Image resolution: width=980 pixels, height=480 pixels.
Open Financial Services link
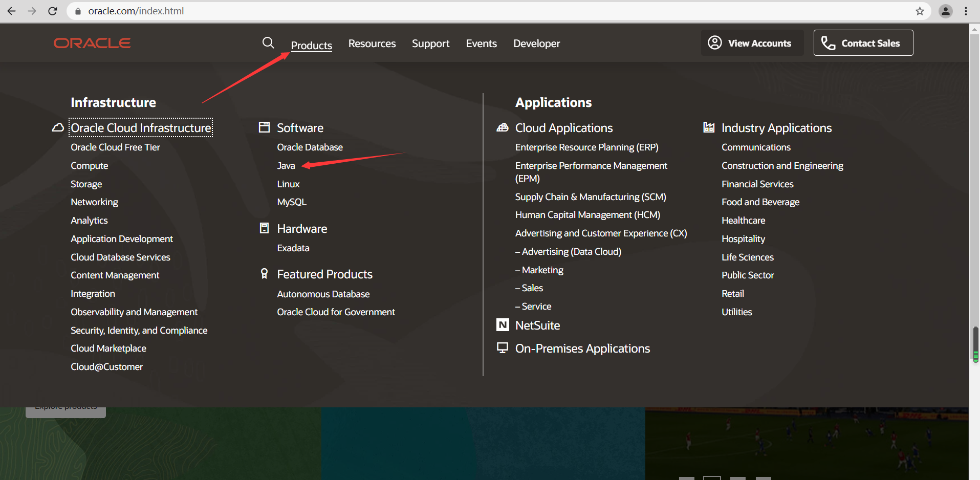758,184
